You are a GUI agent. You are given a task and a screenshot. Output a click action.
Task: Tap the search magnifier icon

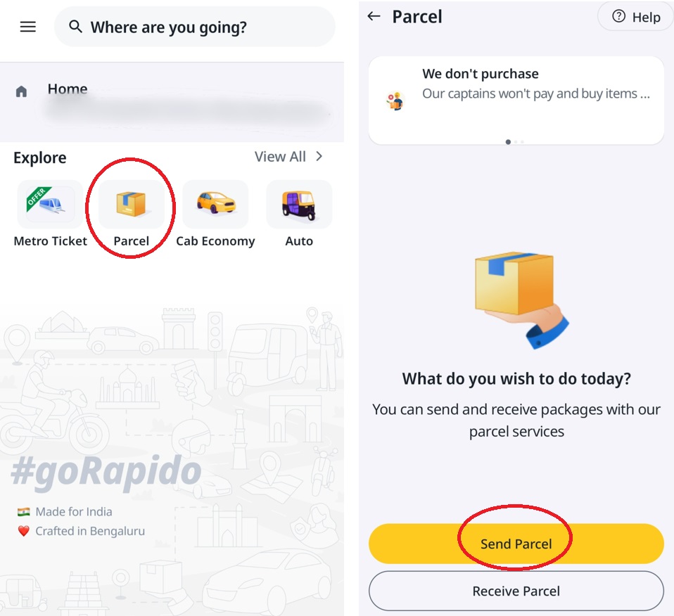pyautogui.click(x=76, y=27)
